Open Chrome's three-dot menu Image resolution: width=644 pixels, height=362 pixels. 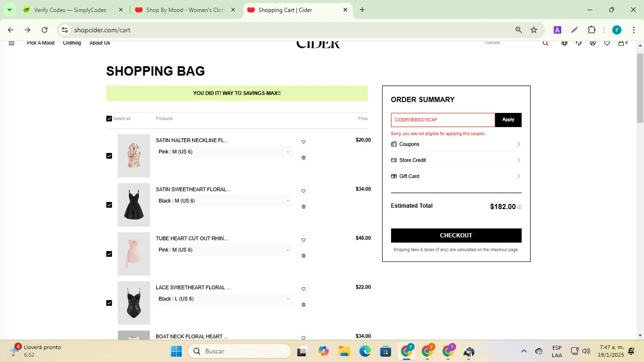click(x=634, y=30)
